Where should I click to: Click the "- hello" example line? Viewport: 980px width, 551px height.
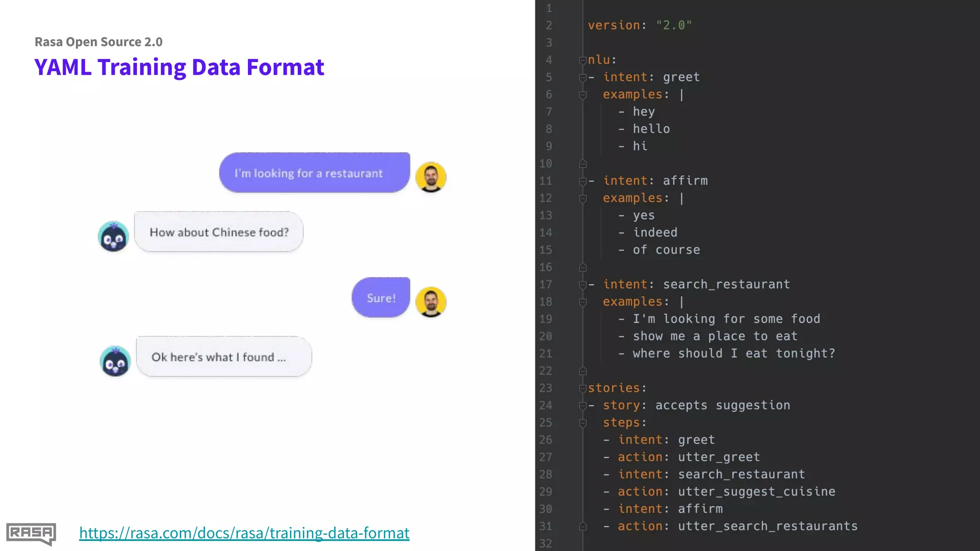[644, 129]
